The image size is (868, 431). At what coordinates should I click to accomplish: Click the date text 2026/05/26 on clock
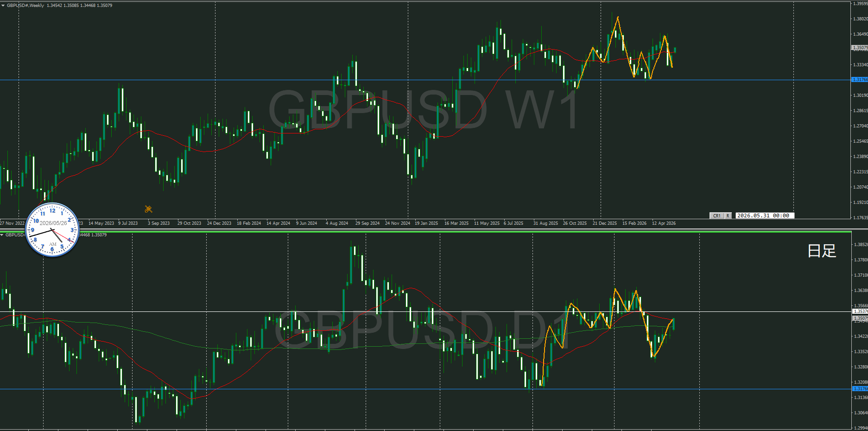(x=53, y=223)
